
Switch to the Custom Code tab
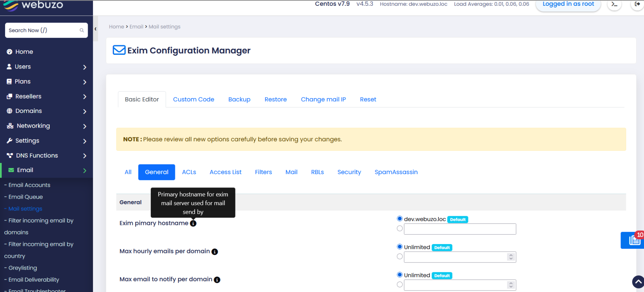pyautogui.click(x=194, y=99)
